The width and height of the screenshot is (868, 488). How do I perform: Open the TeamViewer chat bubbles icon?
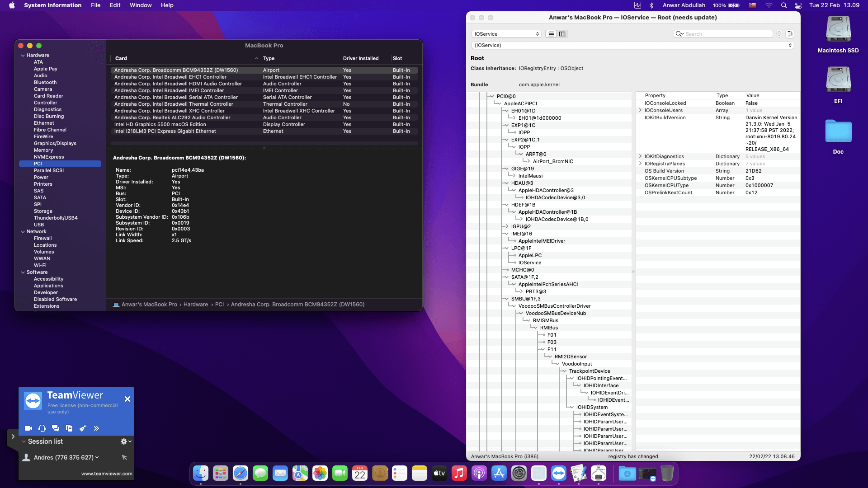point(56,428)
